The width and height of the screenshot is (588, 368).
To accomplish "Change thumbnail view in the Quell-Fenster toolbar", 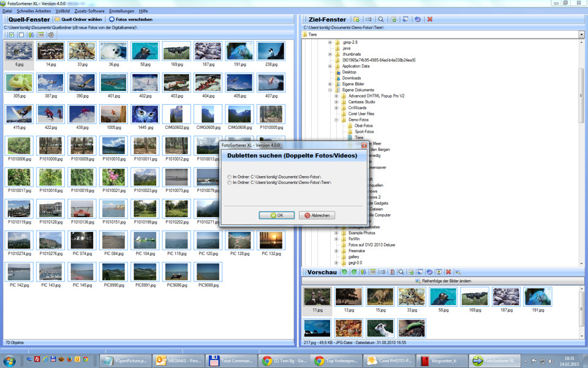I will tap(40, 34).
